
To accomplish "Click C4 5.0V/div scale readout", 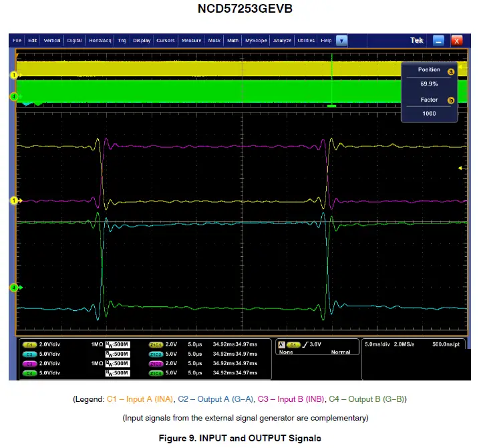I will [49, 373].
